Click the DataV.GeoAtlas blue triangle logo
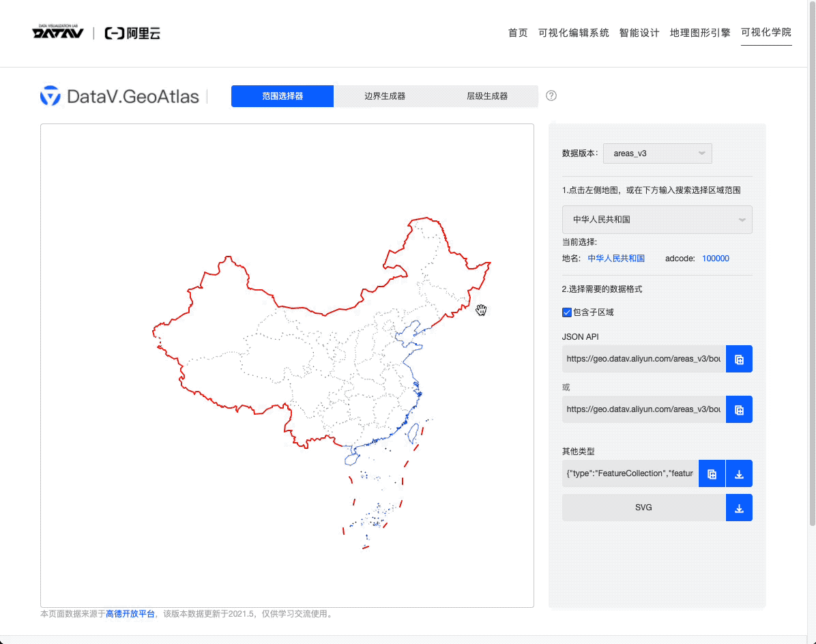Image resolution: width=816 pixels, height=644 pixels. click(50, 96)
